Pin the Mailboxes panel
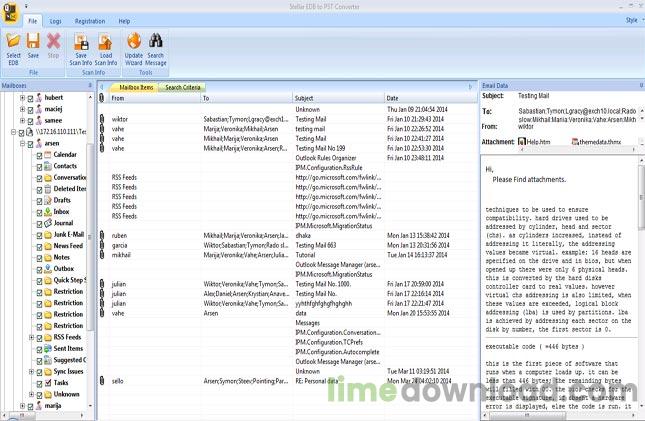 (90, 85)
